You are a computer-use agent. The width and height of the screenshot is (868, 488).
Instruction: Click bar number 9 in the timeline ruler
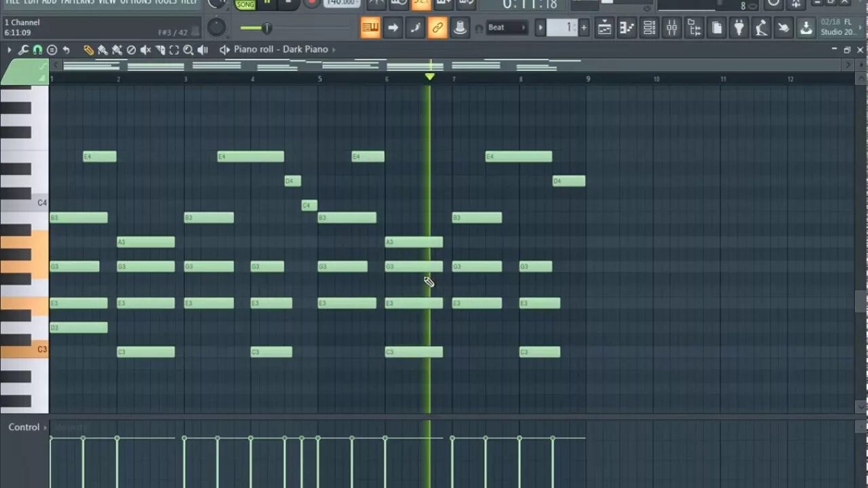(588, 79)
